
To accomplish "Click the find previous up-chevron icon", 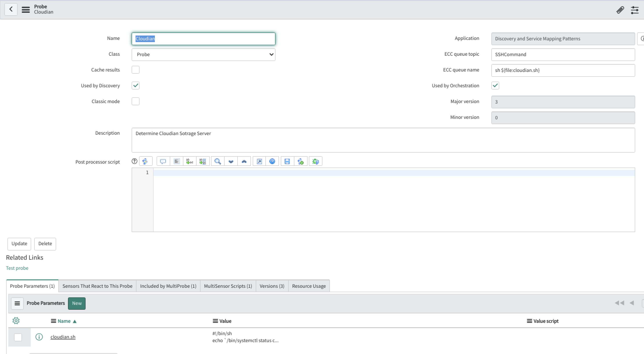I will (x=244, y=161).
